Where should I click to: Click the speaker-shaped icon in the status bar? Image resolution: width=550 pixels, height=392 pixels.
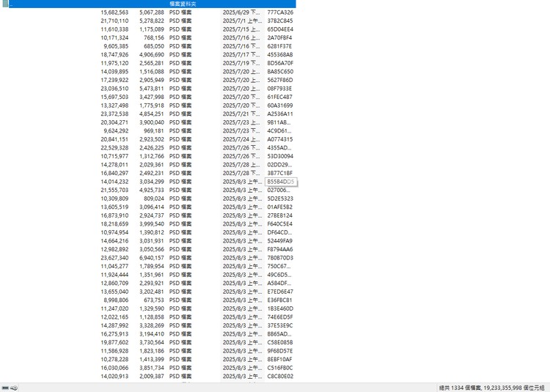(x=14, y=387)
